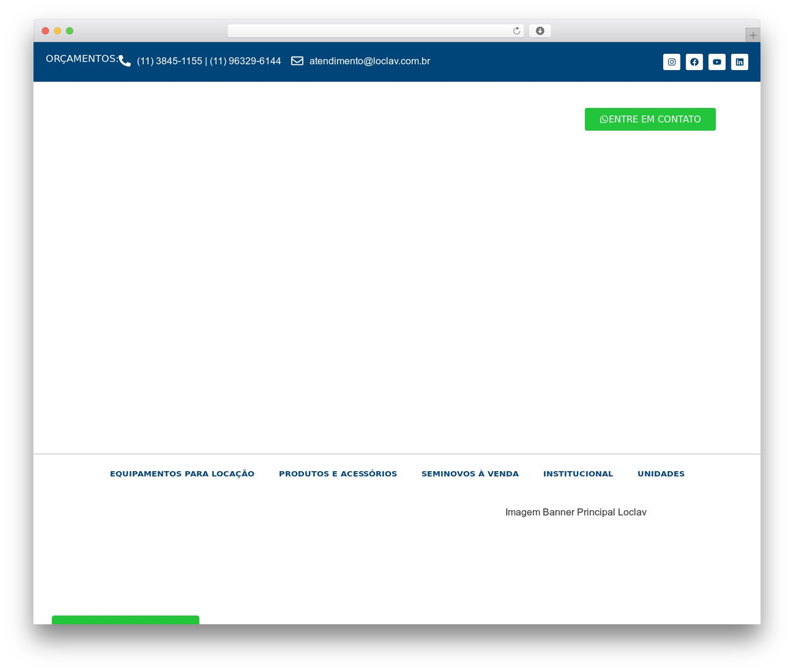Open Equipamentos para Locação menu
This screenshot has height=672, width=794.
182,474
